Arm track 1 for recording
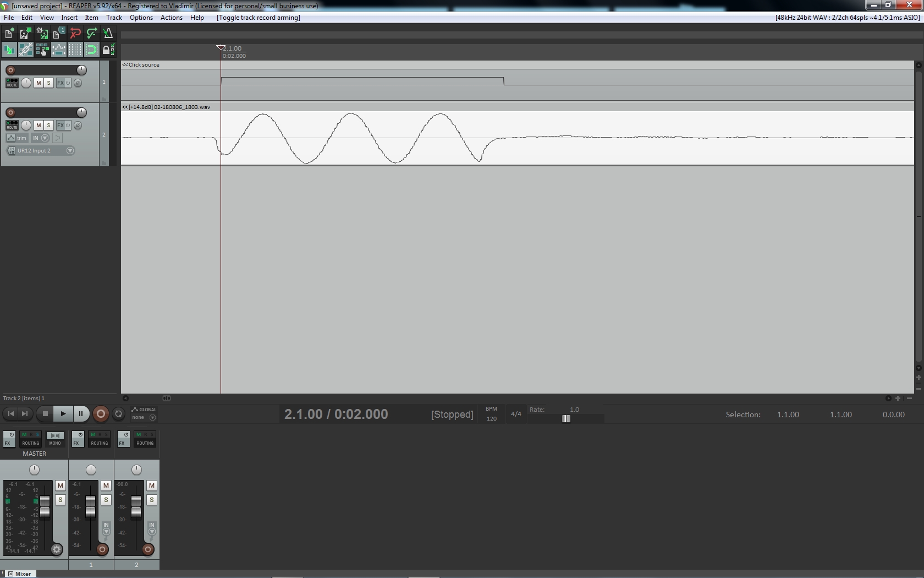This screenshot has height=578, width=924. click(x=10, y=70)
